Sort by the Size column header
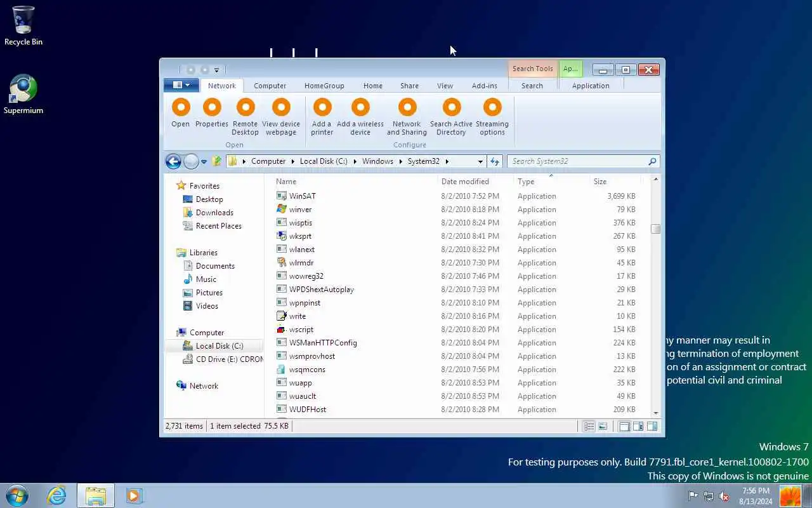Screen dimensions: 812x508 pos(615,182)
